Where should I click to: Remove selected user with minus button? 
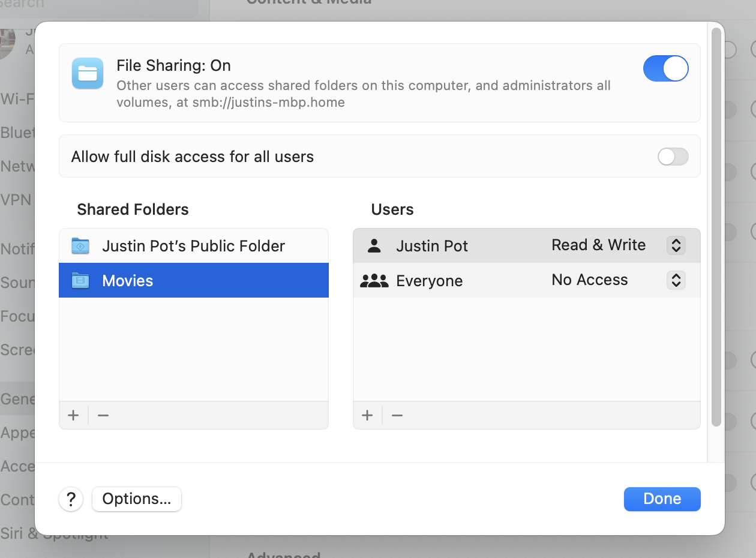click(x=397, y=415)
